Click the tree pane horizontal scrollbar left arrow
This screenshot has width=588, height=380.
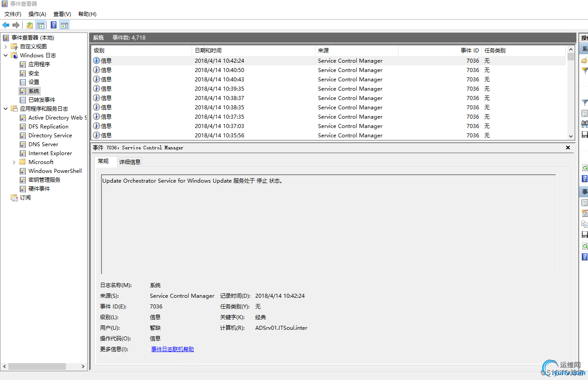click(5, 367)
